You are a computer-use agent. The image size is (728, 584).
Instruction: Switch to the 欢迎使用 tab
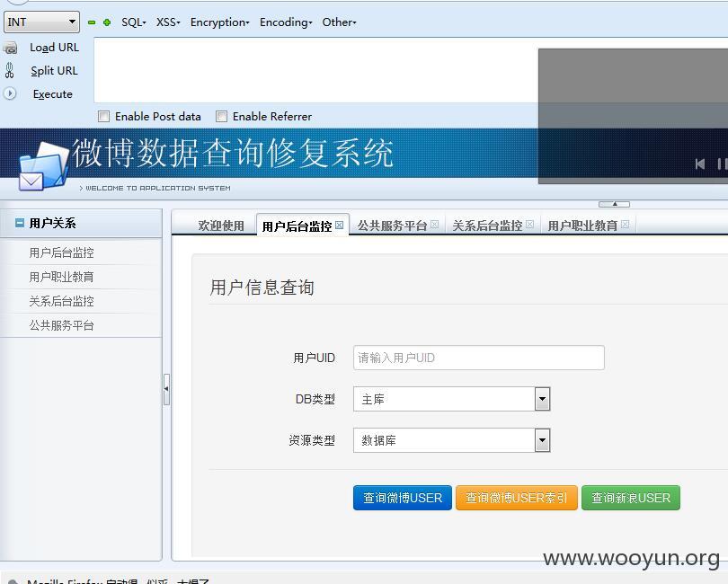coord(221,226)
